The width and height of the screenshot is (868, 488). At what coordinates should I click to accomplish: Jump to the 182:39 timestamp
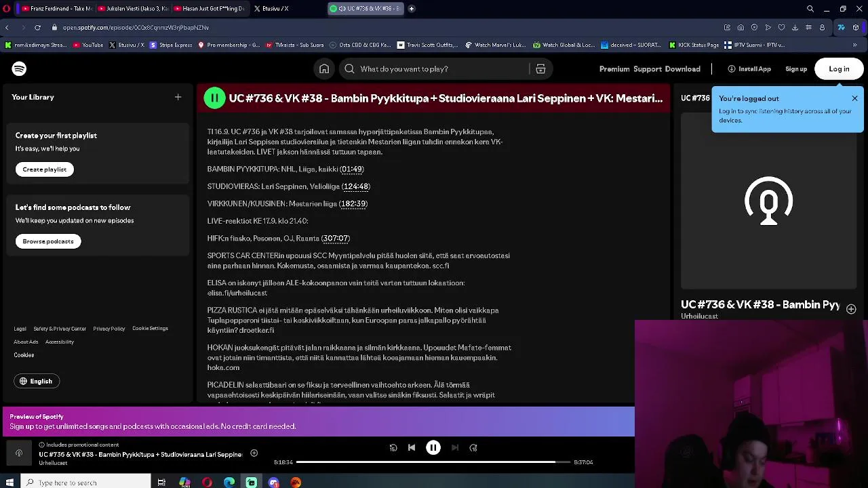tap(353, 203)
